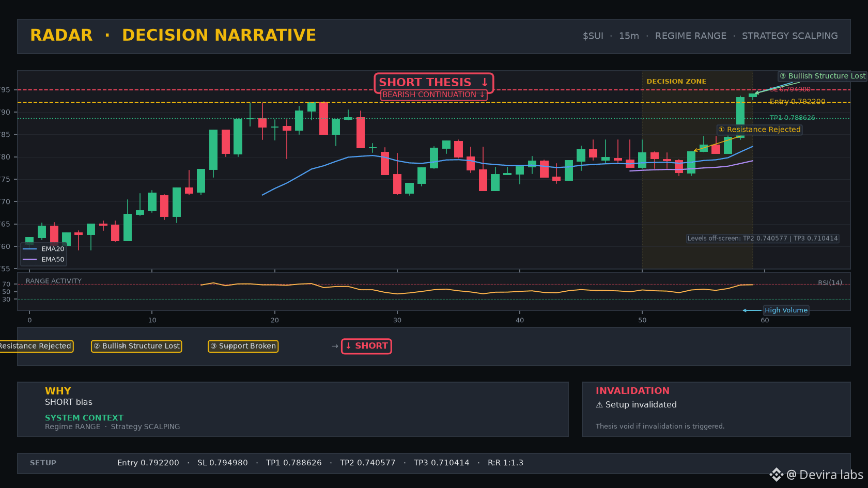This screenshot has width=868, height=488.
Task: Click the WHY heading
Action: click(x=58, y=391)
